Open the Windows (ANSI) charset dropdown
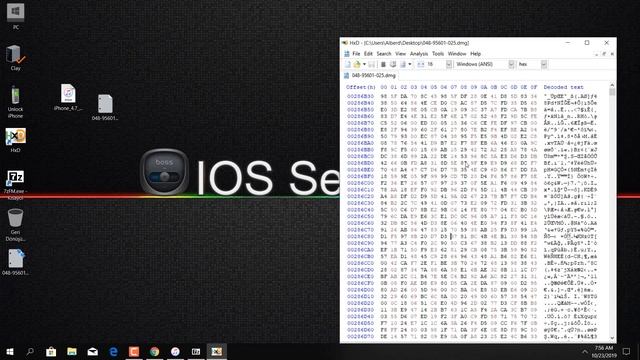Image resolution: width=640 pixels, height=360 pixels. point(511,64)
